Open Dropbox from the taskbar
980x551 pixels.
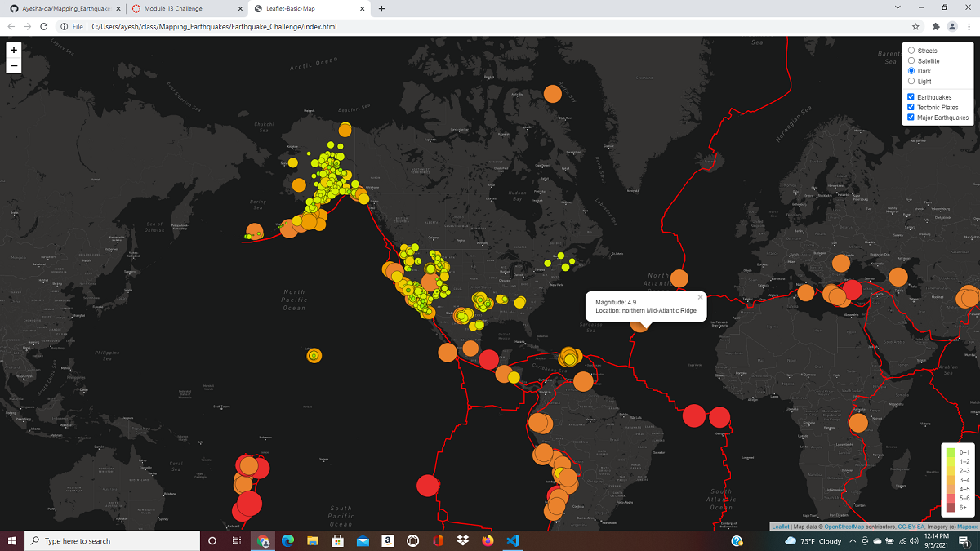point(462,541)
